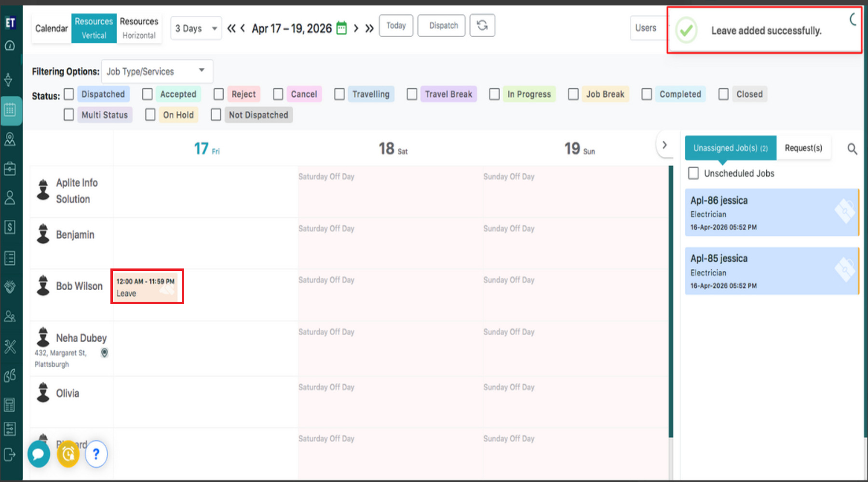Image resolution: width=868 pixels, height=482 pixels.
Task: Enable the Dispatched status checkbox
Action: 69,94
